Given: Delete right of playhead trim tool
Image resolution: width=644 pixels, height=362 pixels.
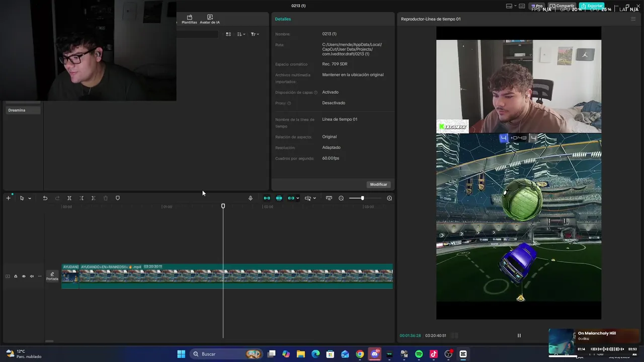Looking at the screenshot, I should click(x=93, y=198).
